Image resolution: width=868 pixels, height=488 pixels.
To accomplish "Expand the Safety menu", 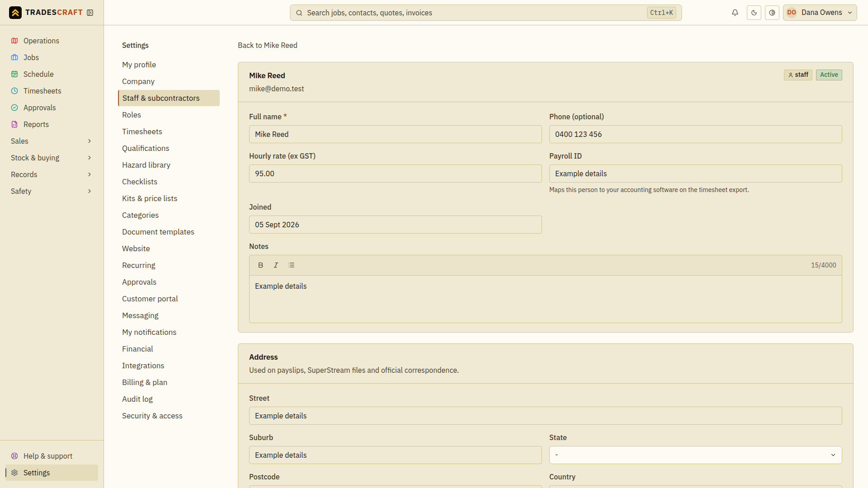I will pyautogui.click(x=52, y=191).
